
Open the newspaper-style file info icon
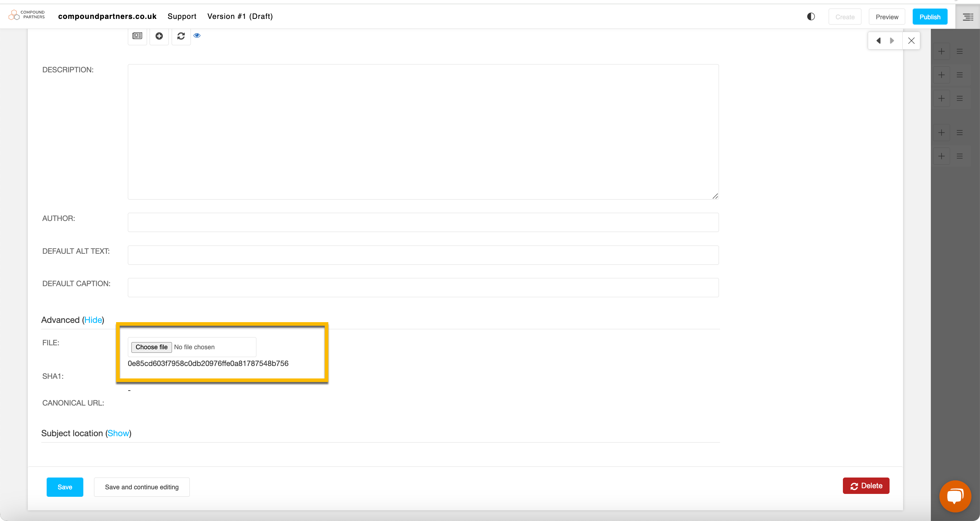(137, 36)
